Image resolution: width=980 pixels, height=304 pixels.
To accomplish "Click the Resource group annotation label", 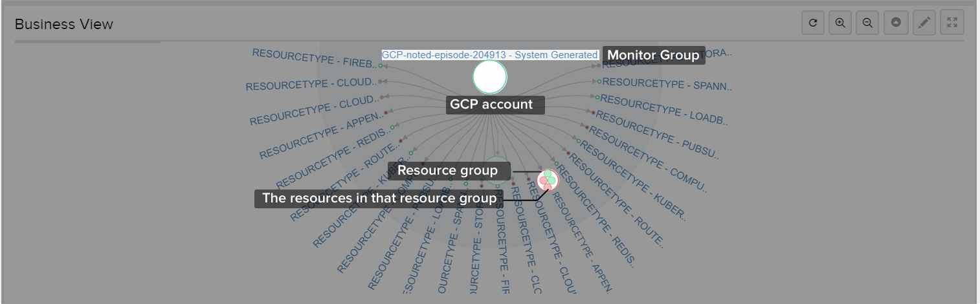I will click(x=447, y=171).
